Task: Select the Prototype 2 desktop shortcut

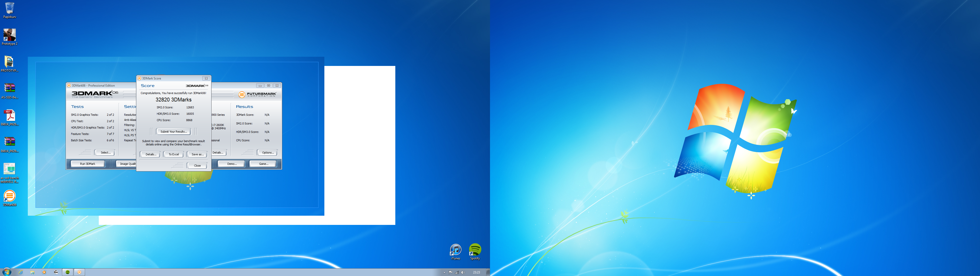Action: pyautogui.click(x=9, y=37)
